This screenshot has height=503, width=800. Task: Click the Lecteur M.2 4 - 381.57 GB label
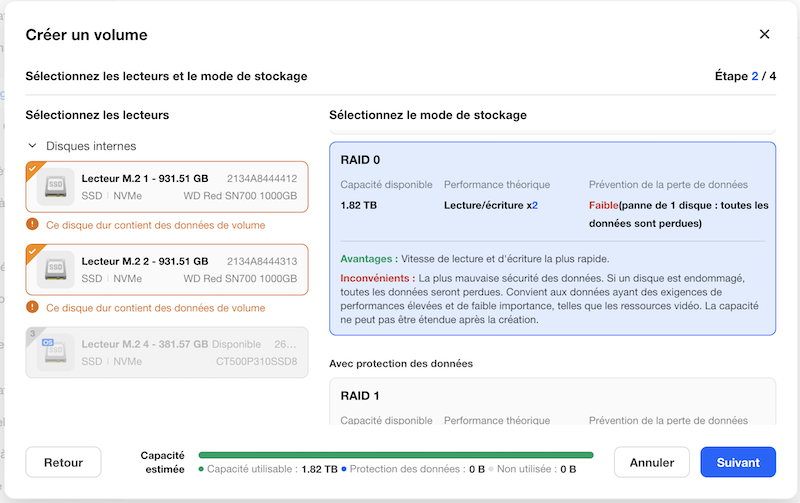(145, 344)
